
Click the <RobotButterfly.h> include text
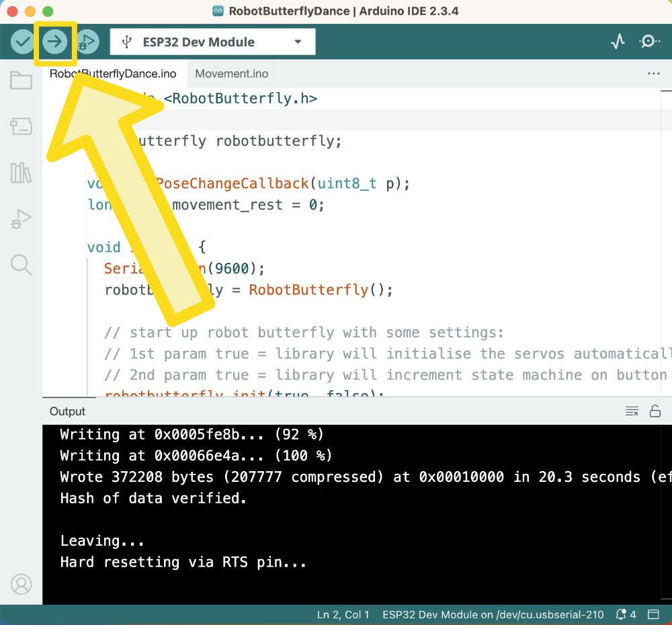[241, 99]
